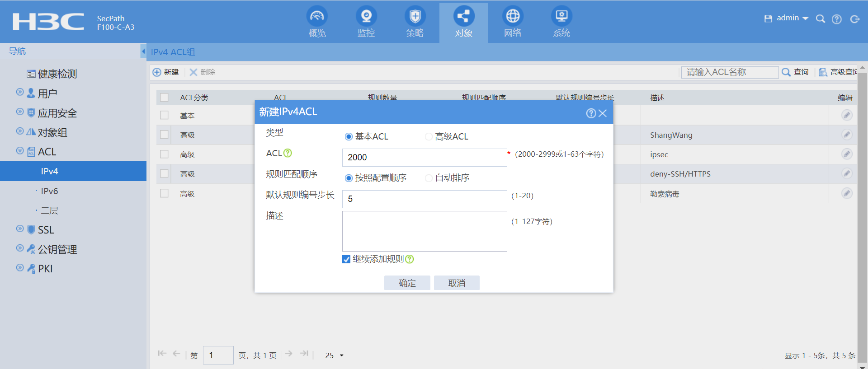Focus the ACL name search field
Screen dimensions: 868x369
coord(730,72)
